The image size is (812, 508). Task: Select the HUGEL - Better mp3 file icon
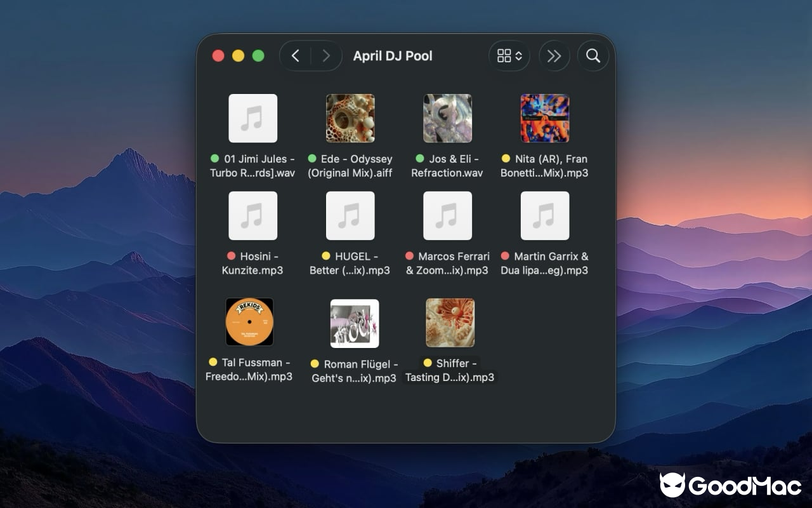(x=350, y=215)
